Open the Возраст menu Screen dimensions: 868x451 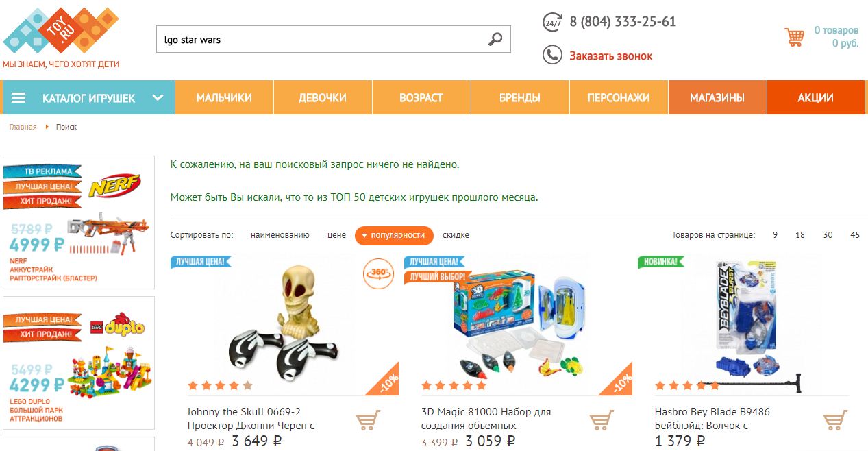[x=421, y=98]
